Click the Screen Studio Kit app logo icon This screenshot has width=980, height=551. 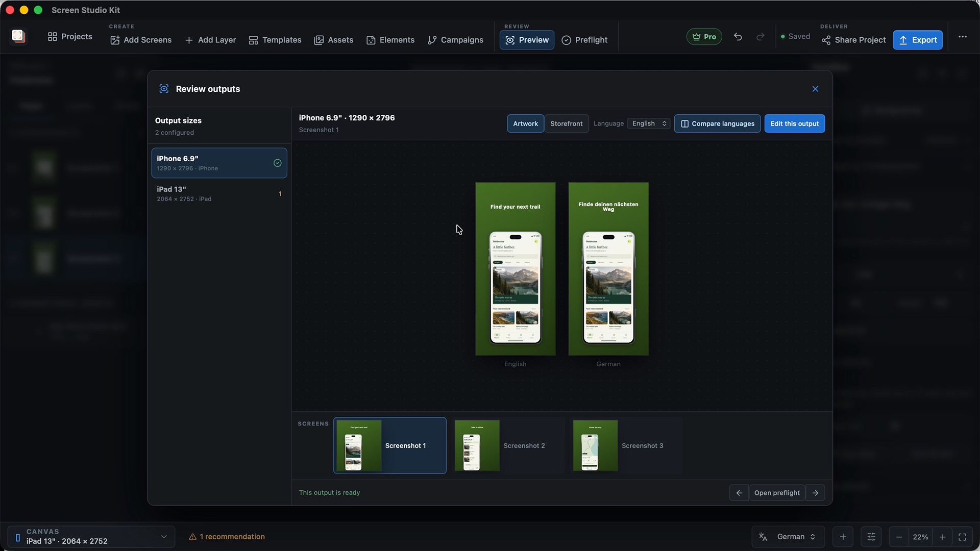click(x=18, y=36)
